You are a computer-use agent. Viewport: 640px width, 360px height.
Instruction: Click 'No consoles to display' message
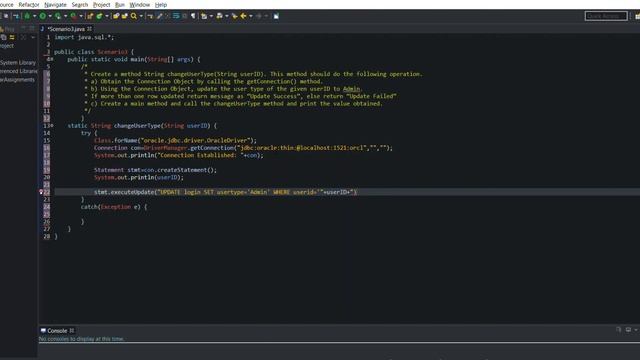[81, 339]
